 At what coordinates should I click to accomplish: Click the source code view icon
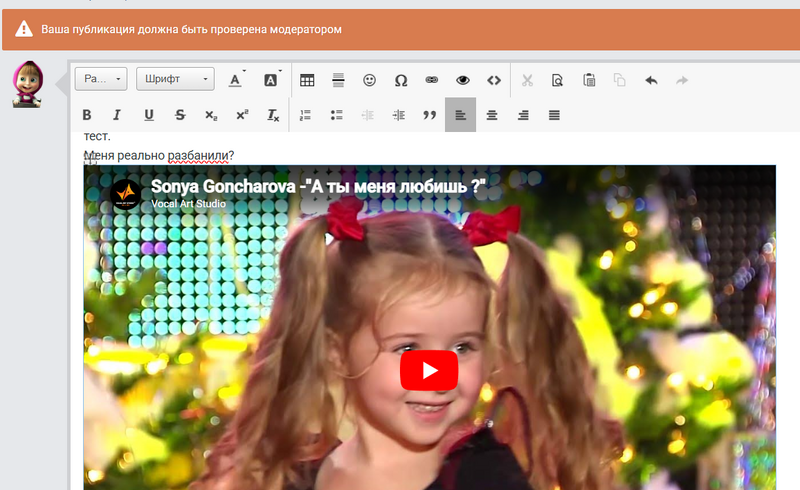493,80
